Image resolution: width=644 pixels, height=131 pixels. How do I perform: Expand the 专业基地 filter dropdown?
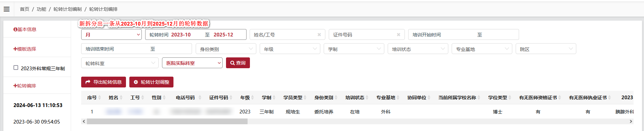click(x=482, y=49)
